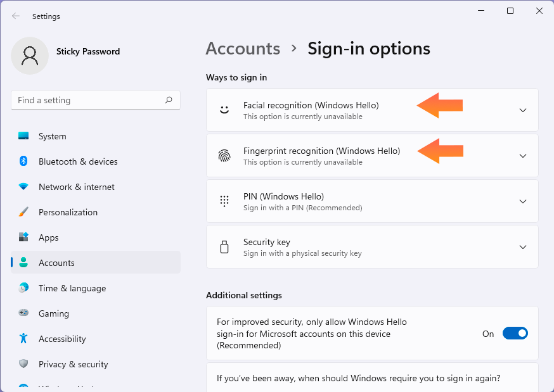Viewport: 554px width, 392px height.
Task: Open System settings category
Action: (96, 136)
